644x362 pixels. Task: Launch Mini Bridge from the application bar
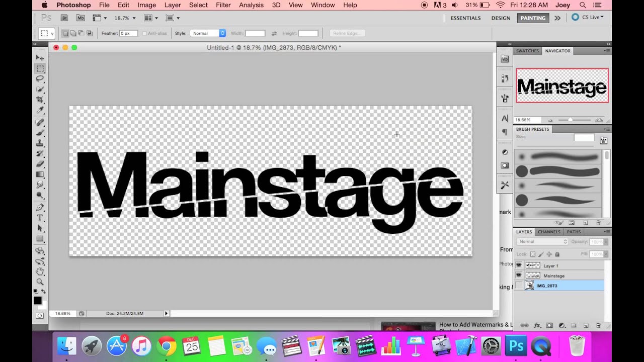click(80, 18)
